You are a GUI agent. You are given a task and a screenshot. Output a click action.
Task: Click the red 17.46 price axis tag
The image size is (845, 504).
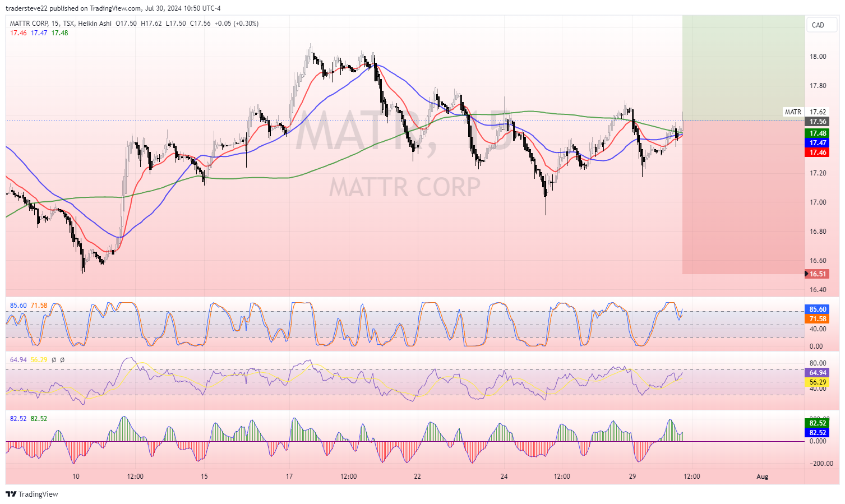pyautogui.click(x=818, y=152)
